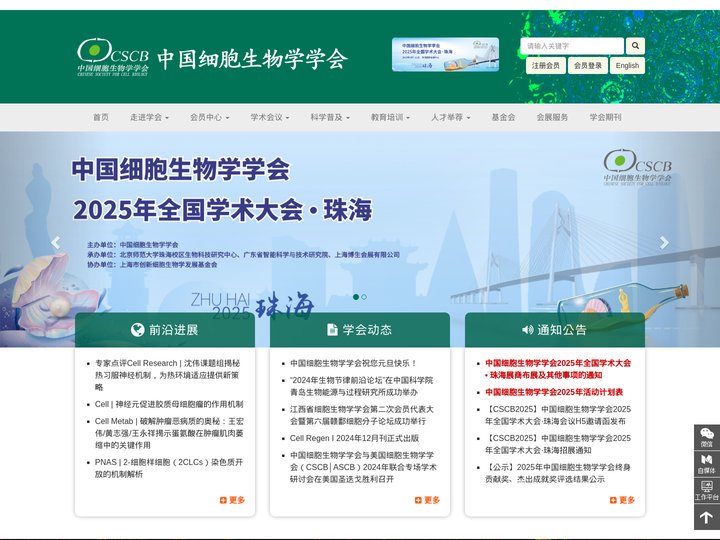Go to next carousel slide arrow
Viewport: 720px width, 540px height.
click(664, 242)
